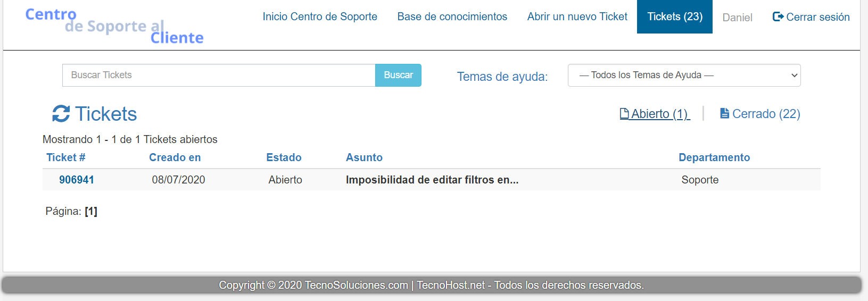Open the Tickets (23) tab

pos(674,17)
